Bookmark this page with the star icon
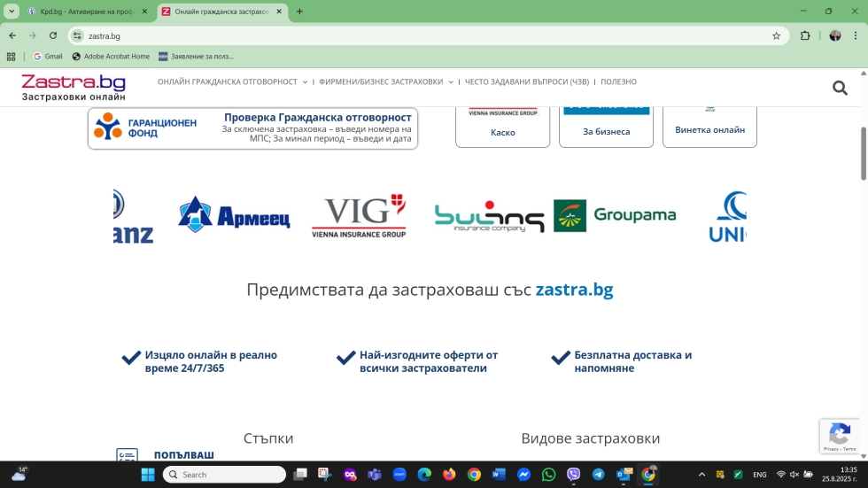 click(x=776, y=36)
